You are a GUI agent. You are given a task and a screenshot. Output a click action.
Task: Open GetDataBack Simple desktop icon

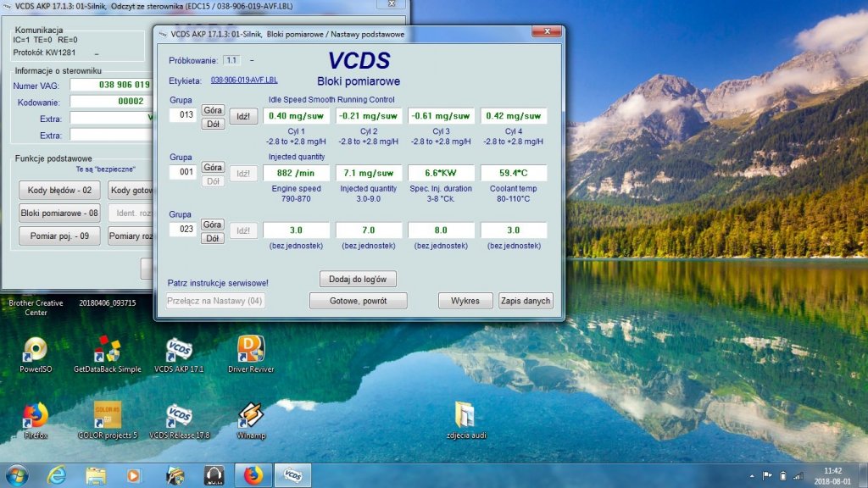[x=108, y=354]
